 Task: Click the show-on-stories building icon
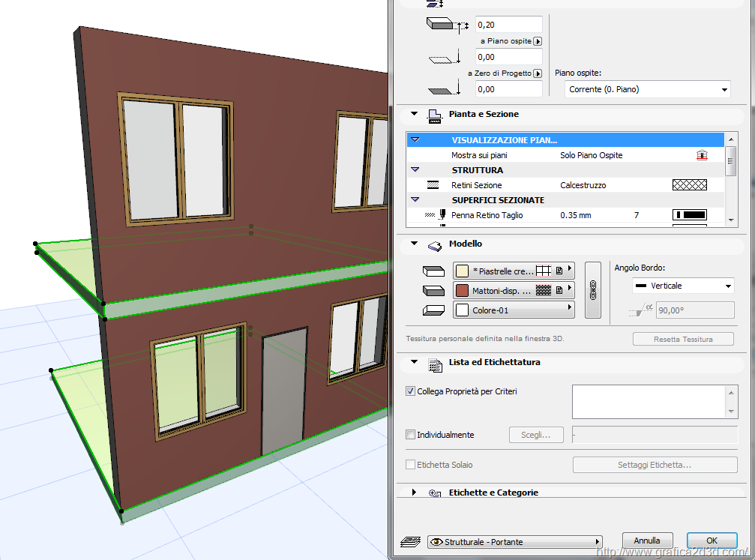coord(702,155)
